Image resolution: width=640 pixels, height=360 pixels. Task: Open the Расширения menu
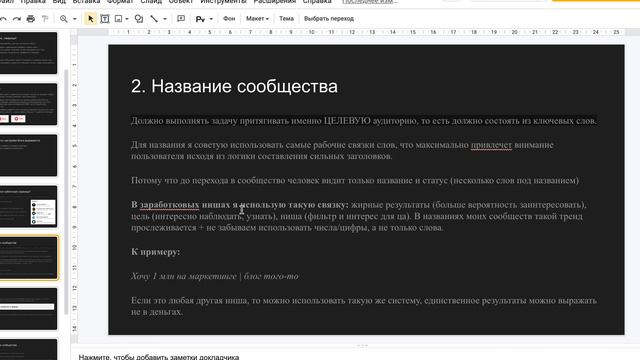tap(275, 2)
